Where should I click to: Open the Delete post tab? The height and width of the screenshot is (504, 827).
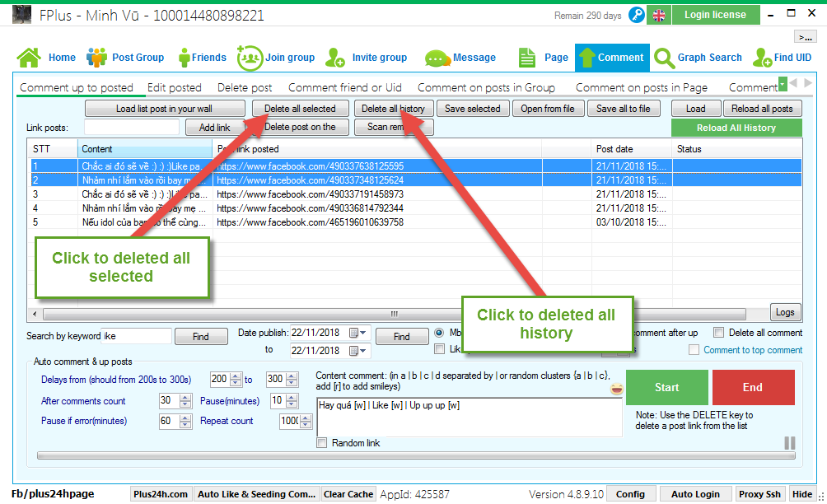tap(245, 87)
